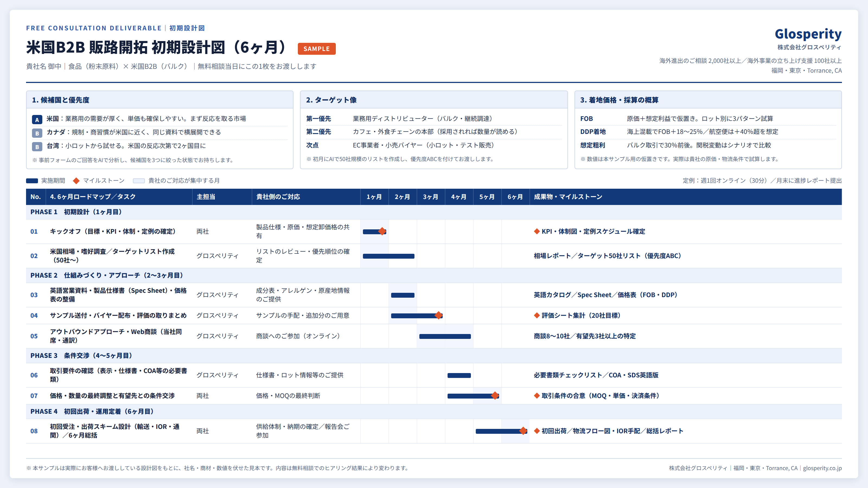Screen dimensions: 868x488
Task: Click the PHASE 2 仕組みづくり・アプローチ row
Action: pyautogui.click(x=434, y=275)
